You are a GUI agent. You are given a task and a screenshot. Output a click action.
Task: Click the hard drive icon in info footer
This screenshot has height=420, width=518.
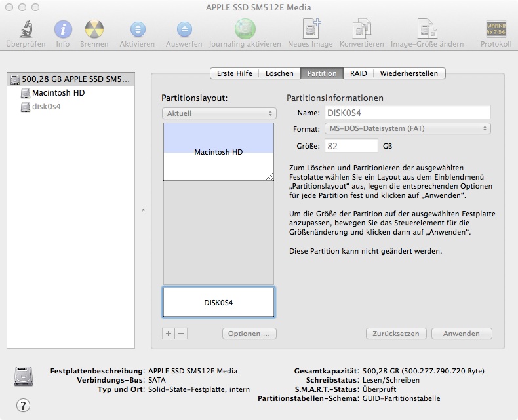tap(24, 376)
